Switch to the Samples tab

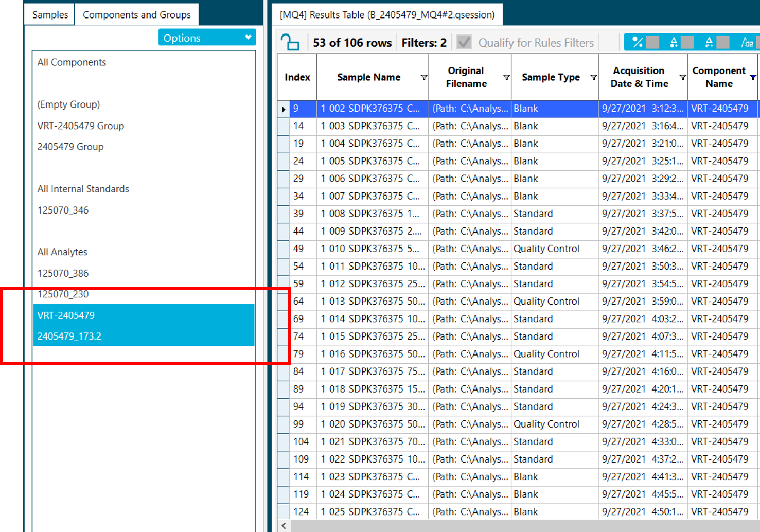[50, 14]
